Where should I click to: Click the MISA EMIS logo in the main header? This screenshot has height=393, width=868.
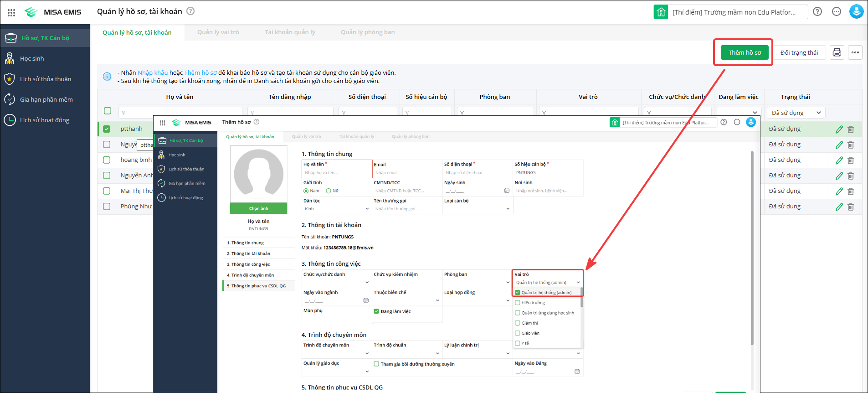(x=53, y=12)
